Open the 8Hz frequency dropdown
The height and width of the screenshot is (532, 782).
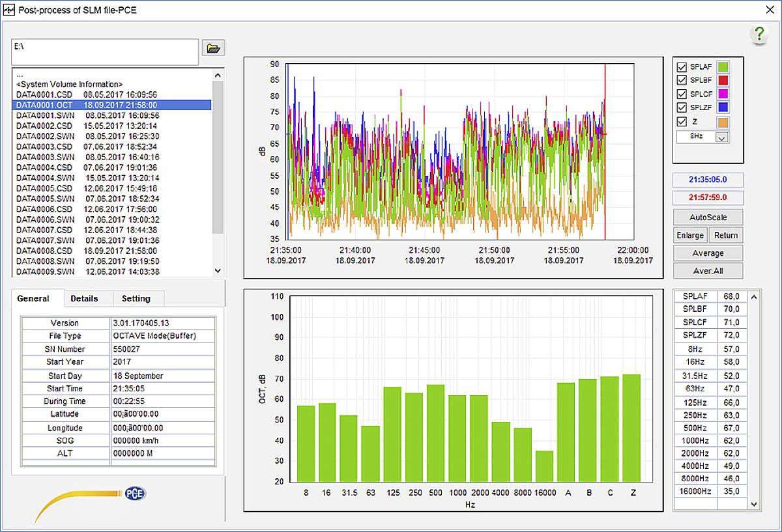coord(721,137)
